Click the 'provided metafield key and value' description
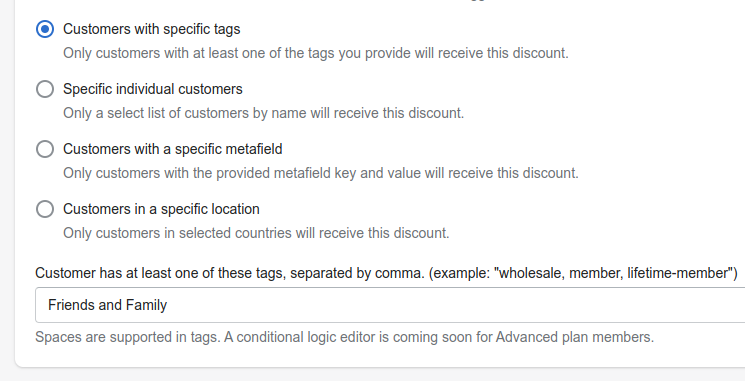Image resolution: width=745 pixels, height=381 pixels. pos(321,173)
